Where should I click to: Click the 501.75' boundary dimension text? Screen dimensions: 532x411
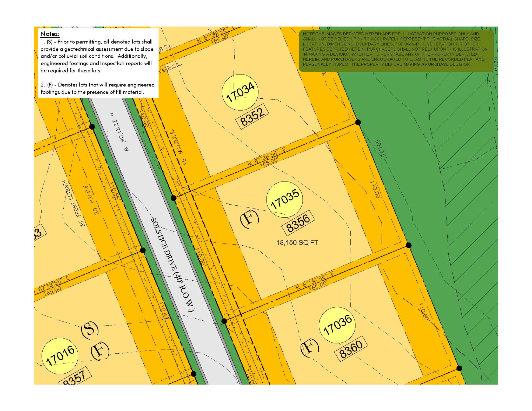[381, 149]
